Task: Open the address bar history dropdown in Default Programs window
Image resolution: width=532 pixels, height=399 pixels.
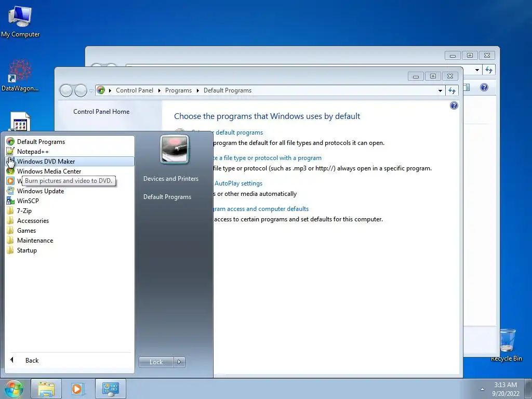Action: click(x=440, y=90)
